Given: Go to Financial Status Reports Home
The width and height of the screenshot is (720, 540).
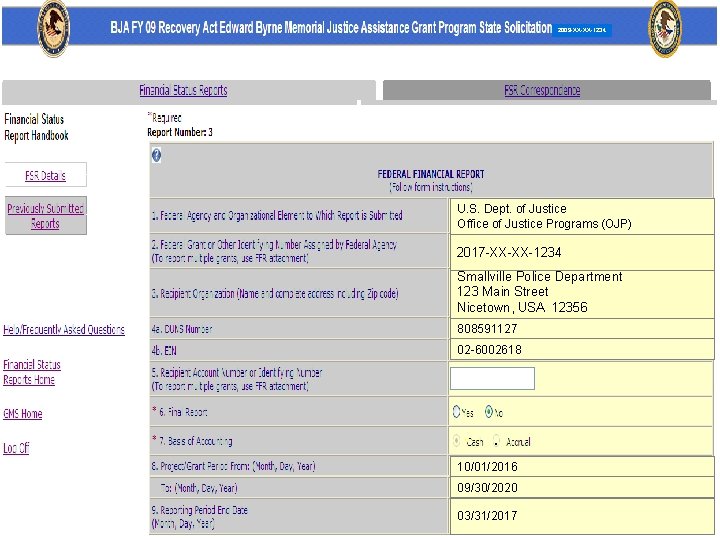Looking at the screenshot, I should pyautogui.click(x=32, y=372).
